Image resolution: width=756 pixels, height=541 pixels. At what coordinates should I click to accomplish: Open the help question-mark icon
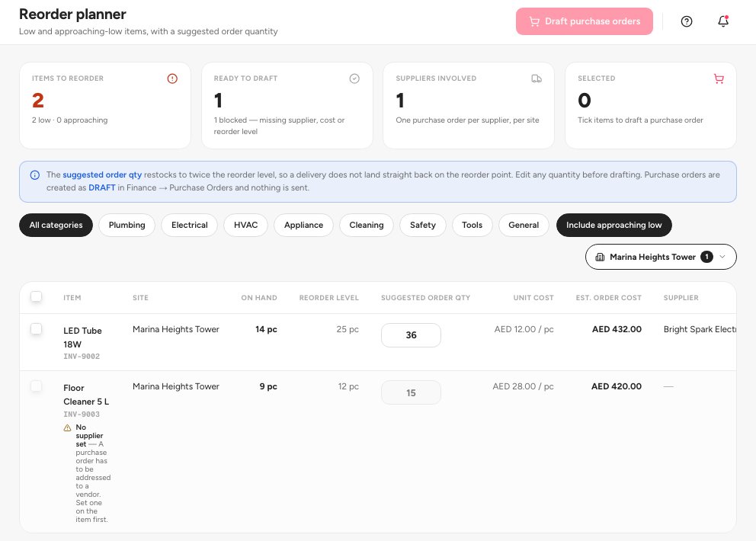(x=687, y=21)
